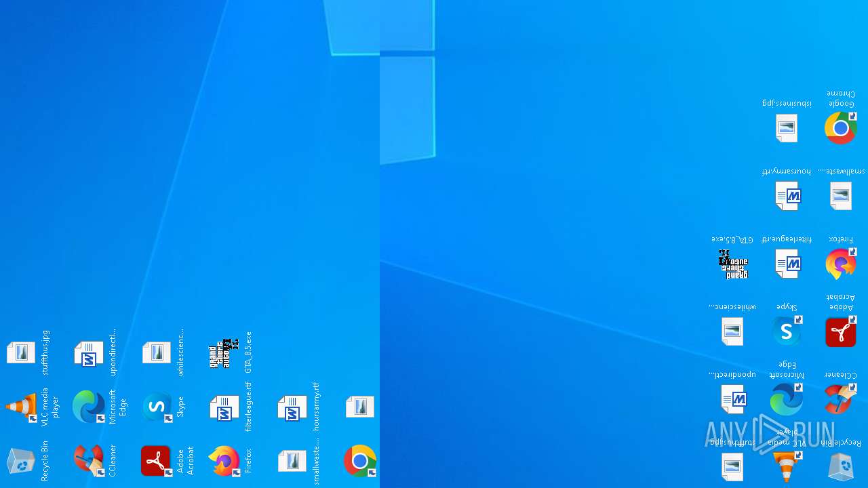The image size is (868, 488).
Task: Select sideways Firefox shortcut icon
Action: point(224,461)
